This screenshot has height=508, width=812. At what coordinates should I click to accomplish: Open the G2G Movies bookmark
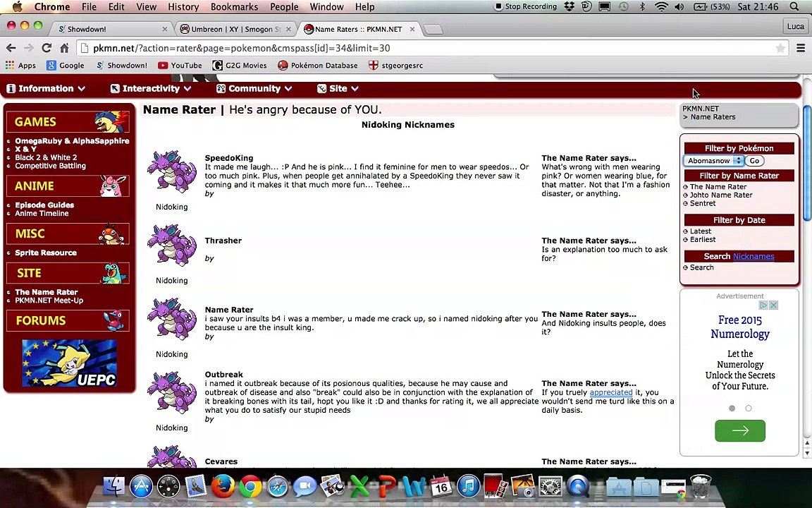click(x=240, y=66)
